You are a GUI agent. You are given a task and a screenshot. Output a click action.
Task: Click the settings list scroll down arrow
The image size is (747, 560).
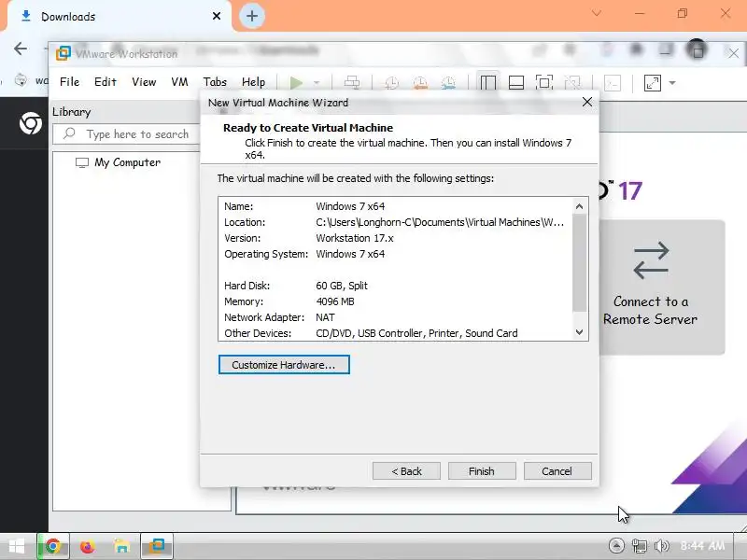click(579, 332)
